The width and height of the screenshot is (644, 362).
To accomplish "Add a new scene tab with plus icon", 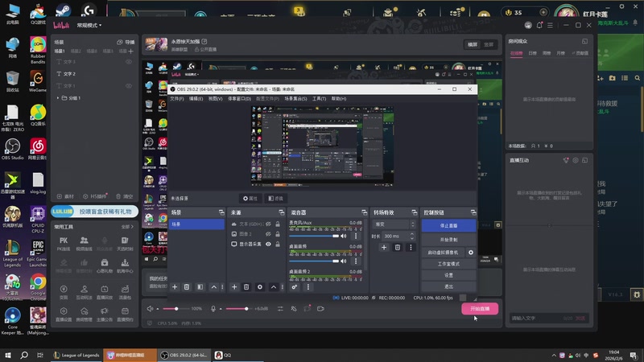I will click(x=130, y=51).
